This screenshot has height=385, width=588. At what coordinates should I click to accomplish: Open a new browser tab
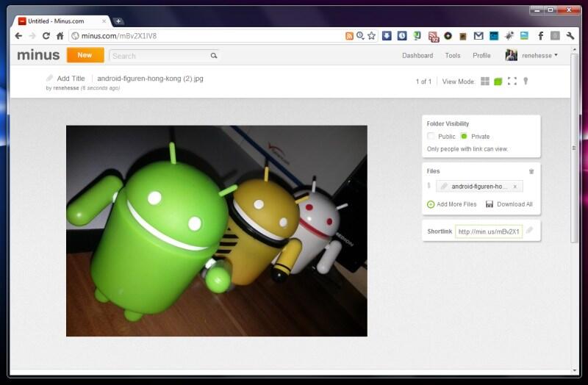tap(118, 21)
